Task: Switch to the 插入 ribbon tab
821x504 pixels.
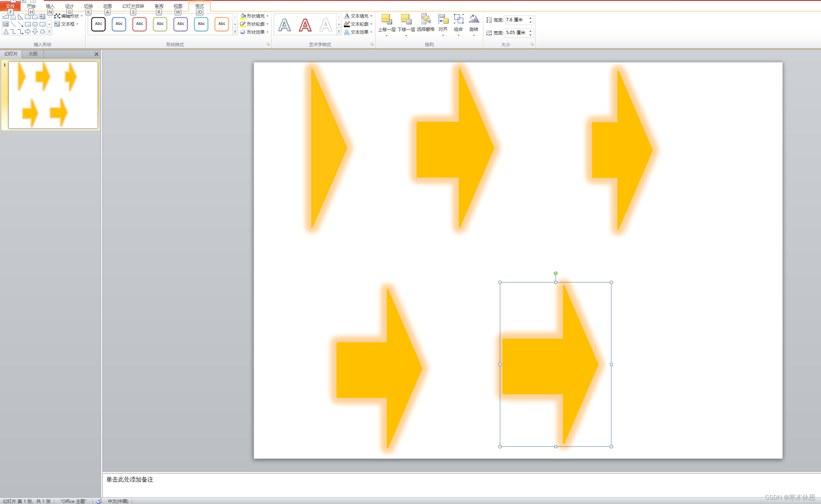Action: (x=50, y=6)
